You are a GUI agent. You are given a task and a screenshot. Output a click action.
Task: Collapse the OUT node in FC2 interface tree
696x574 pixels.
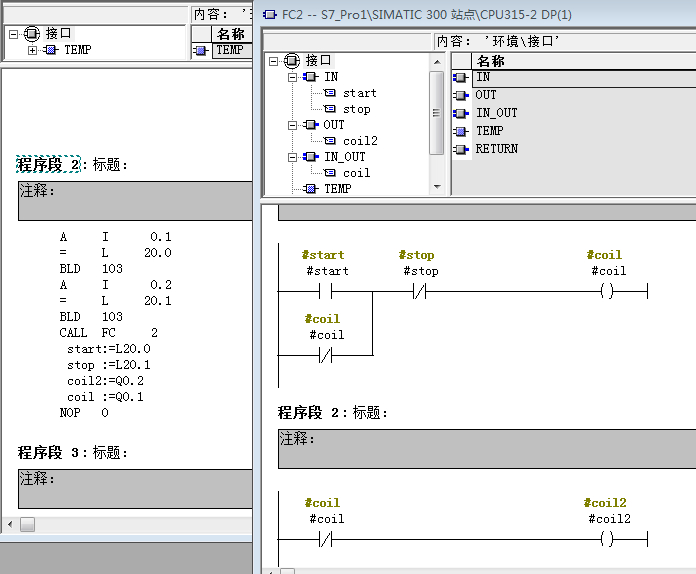(292, 125)
